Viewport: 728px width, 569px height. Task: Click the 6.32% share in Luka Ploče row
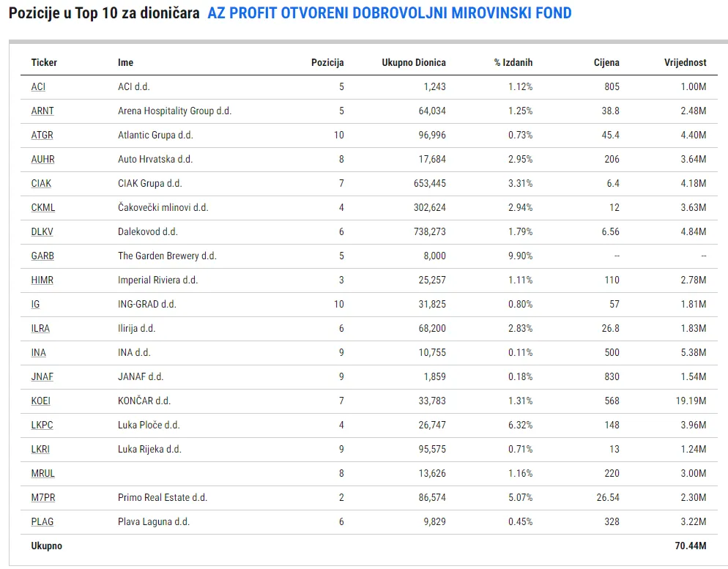click(x=520, y=425)
